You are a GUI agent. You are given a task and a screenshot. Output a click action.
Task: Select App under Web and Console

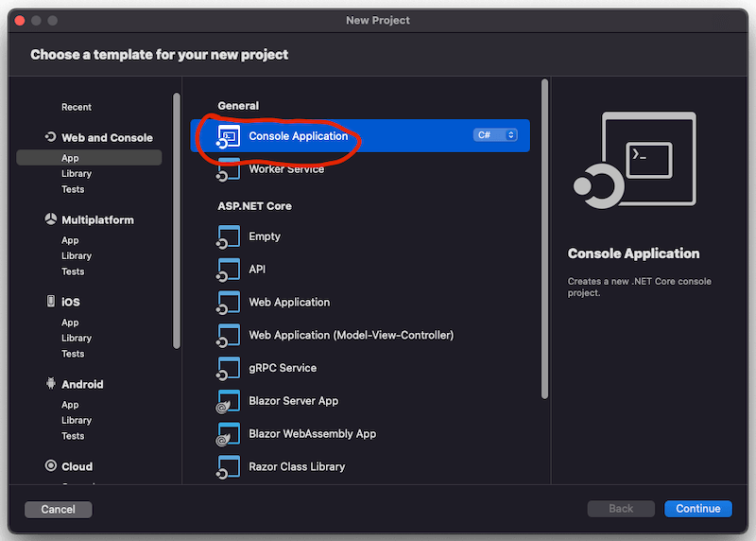tap(71, 158)
